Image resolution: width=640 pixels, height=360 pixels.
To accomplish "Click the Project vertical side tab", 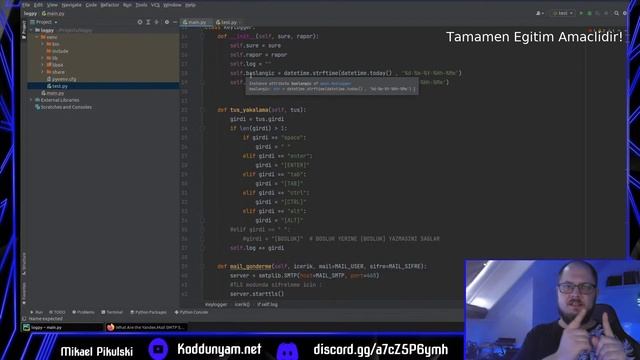I will [24, 29].
